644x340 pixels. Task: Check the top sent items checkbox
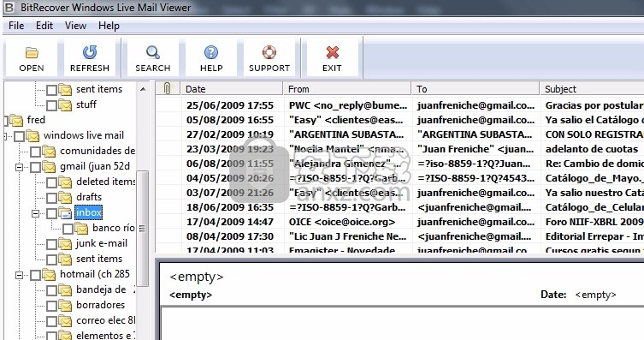52,90
